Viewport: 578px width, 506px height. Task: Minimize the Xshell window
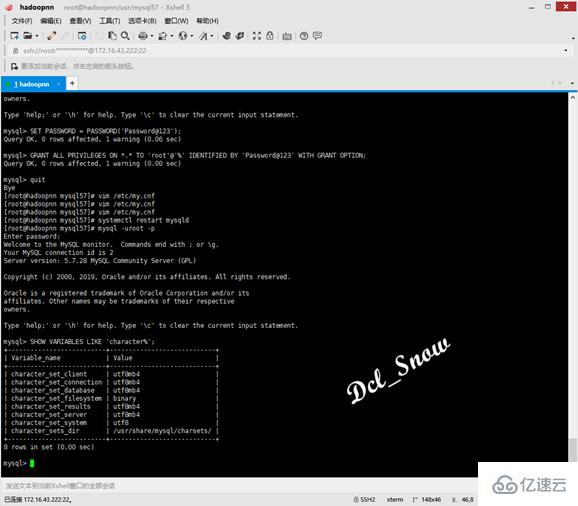coord(532,7)
